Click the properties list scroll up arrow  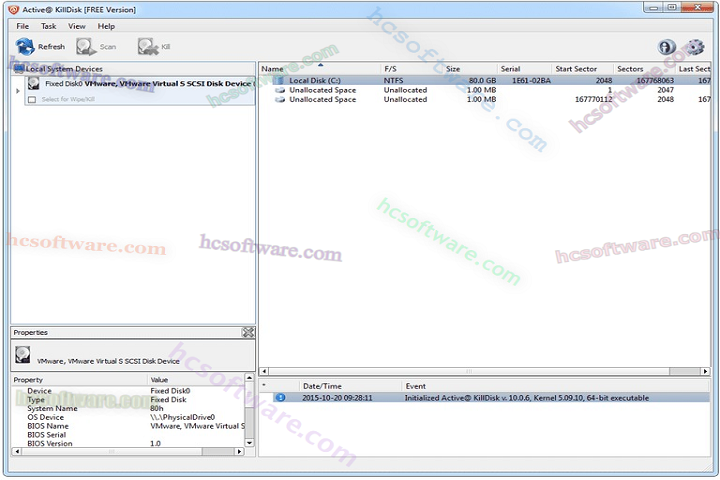[x=249, y=378]
